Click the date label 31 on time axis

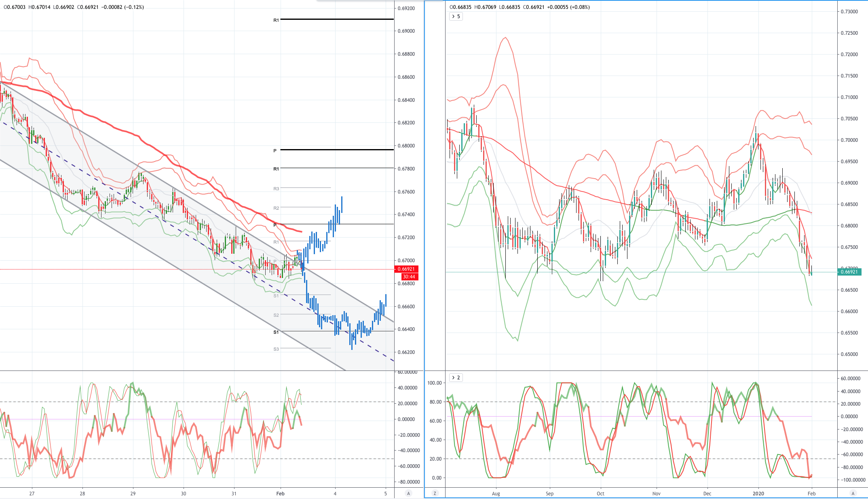coord(234,493)
